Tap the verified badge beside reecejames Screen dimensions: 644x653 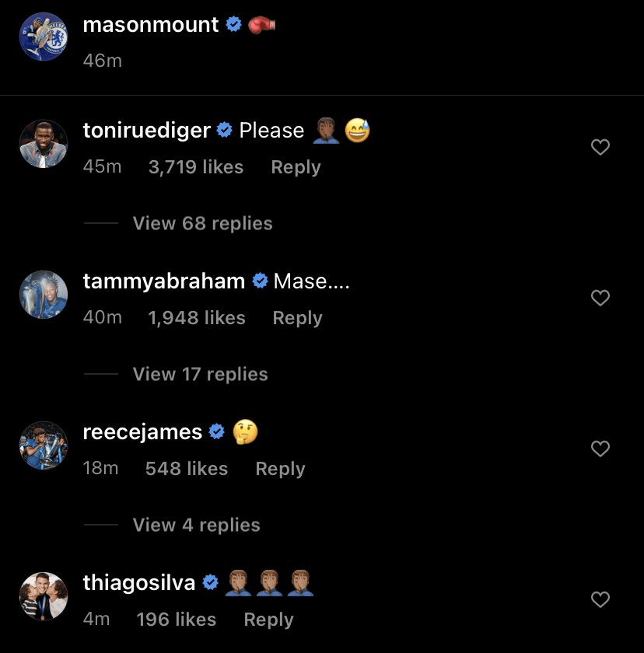tap(218, 432)
